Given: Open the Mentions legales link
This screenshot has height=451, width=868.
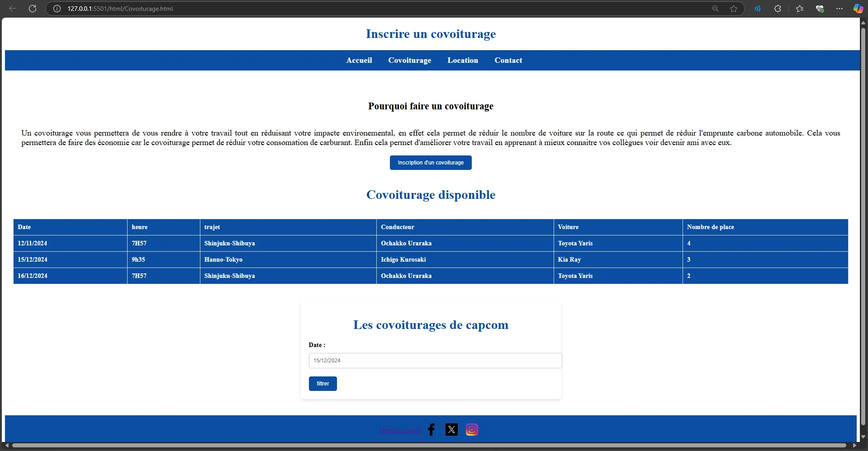Looking at the screenshot, I should 399,430.
